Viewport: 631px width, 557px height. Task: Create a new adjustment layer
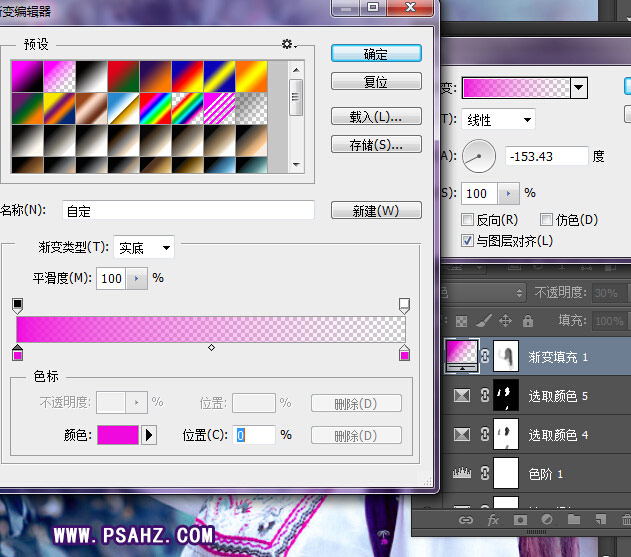click(x=546, y=520)
